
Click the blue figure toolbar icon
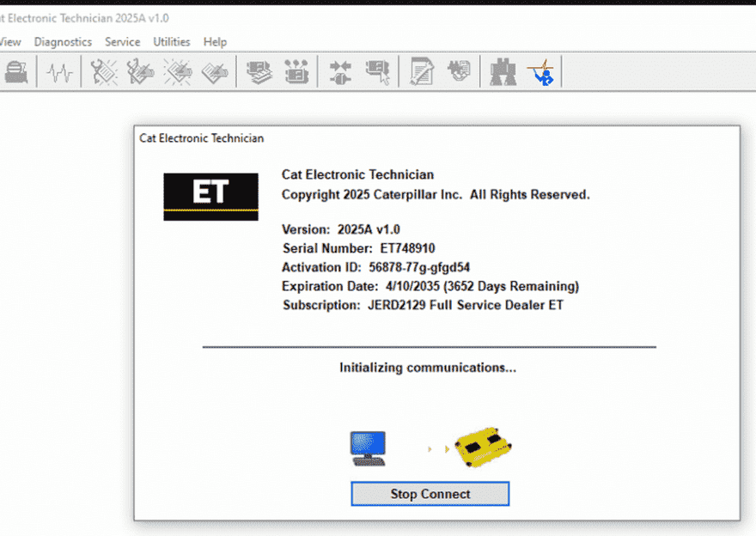pyautogui.click(x=542, y=72)
